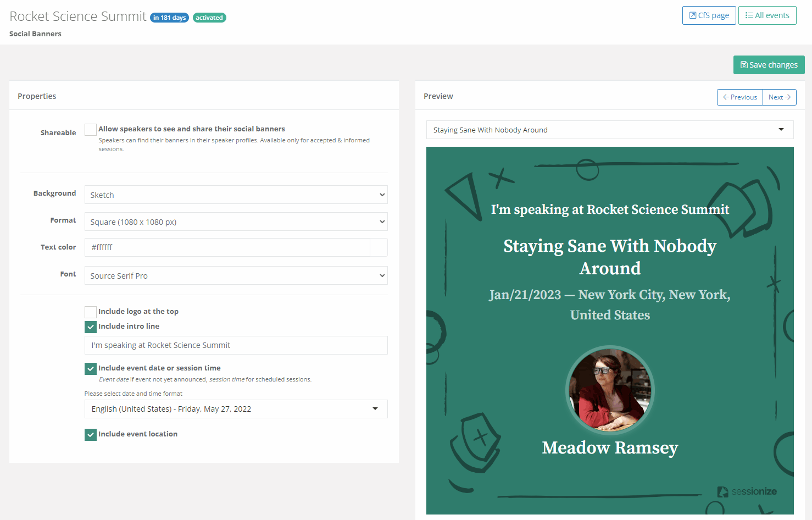Open the Background dropdown showing Sketch
812x520 pixels.
[x=236, y=195]
